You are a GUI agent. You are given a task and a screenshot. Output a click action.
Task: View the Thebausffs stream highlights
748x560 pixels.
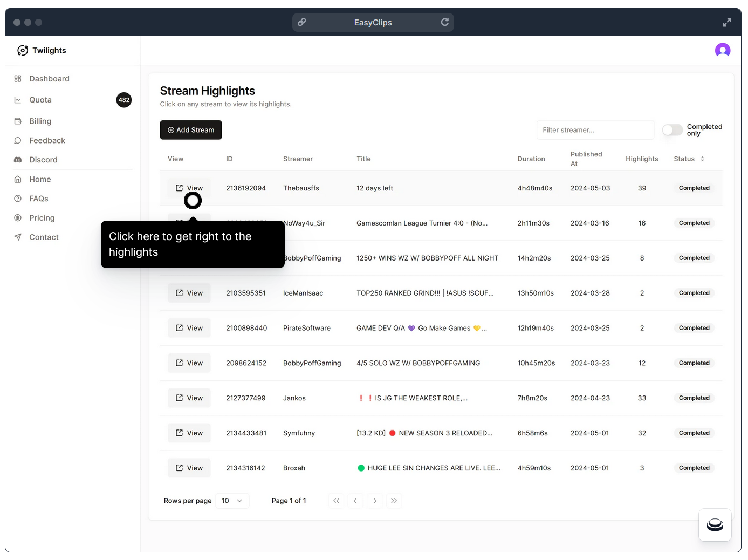tap(189, 188)
